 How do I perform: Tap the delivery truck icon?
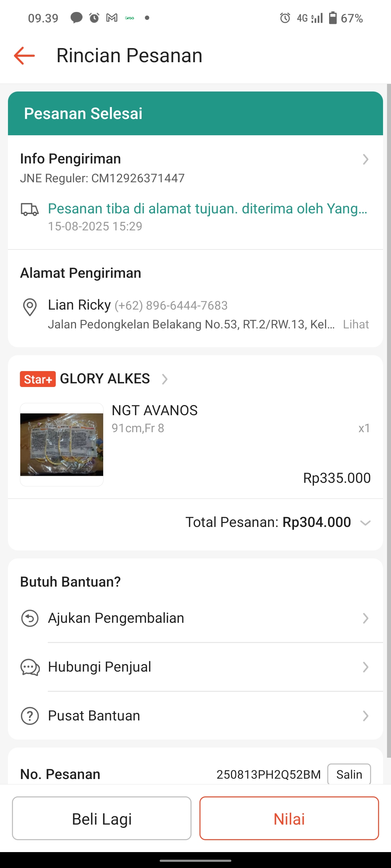click(30, 209)
